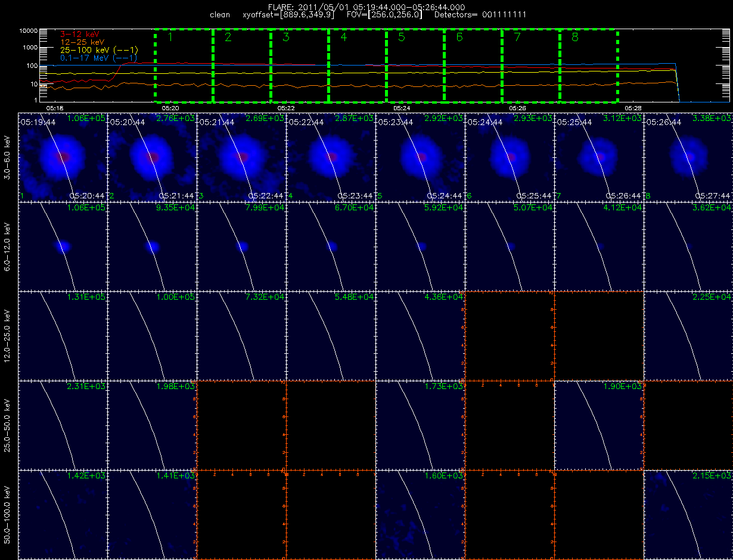Click the peak value 1.00E+05
The width and height of the screenshot is (733, 560).
[x=176, y=297]
